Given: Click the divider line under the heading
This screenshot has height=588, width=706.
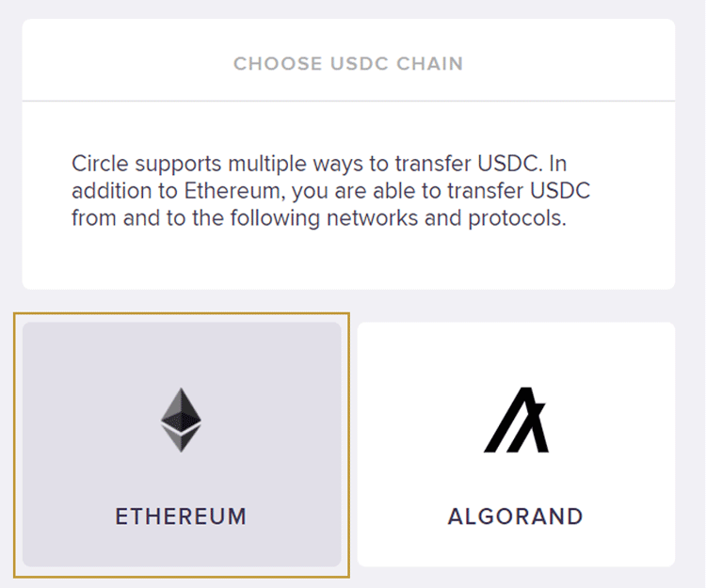Looking at the screenshot, I should click(x=348, y=101).
